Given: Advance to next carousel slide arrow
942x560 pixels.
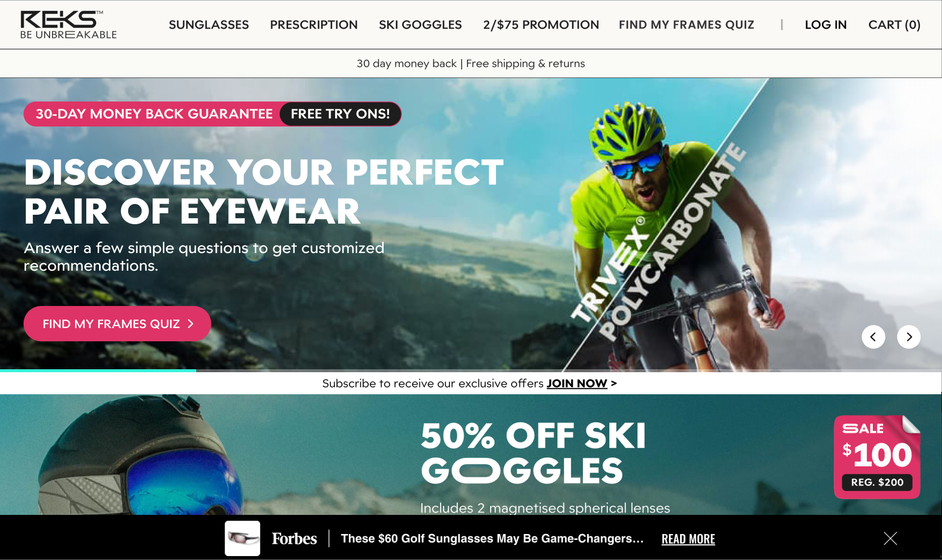Looking at the screenshot, I should tap(909, 337).
